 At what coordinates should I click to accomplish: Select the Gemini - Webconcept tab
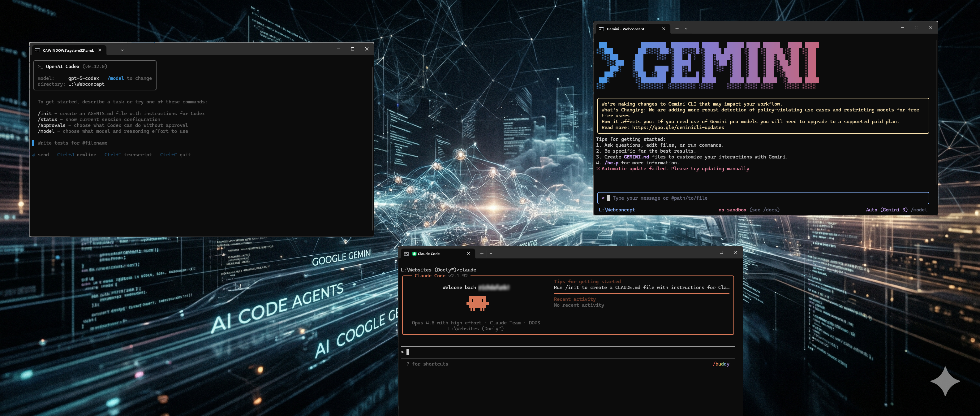click(x=625, y=29)
